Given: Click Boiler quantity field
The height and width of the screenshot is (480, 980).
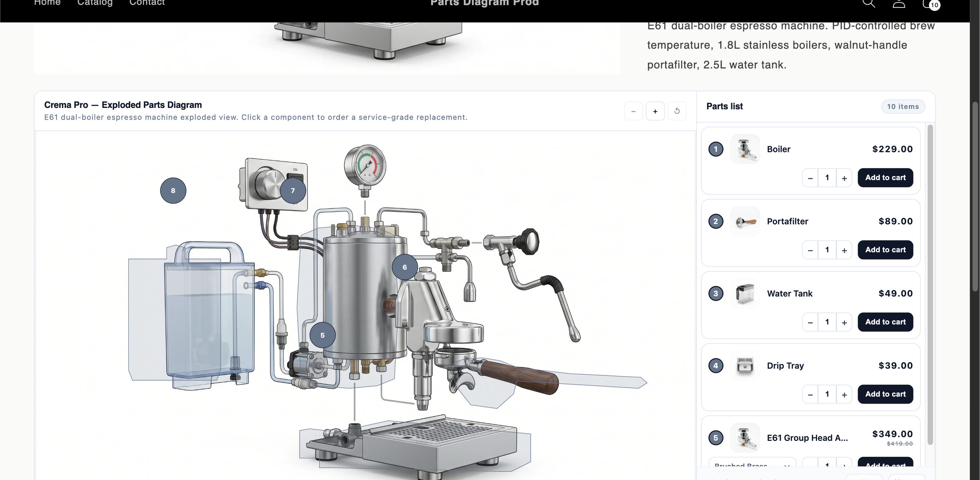Looking at the screenshot, I should [827, 178].
